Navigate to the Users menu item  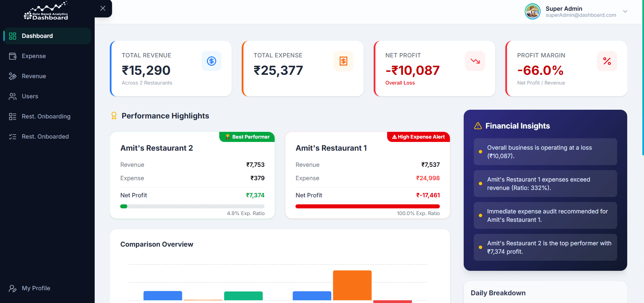point(47,96)
